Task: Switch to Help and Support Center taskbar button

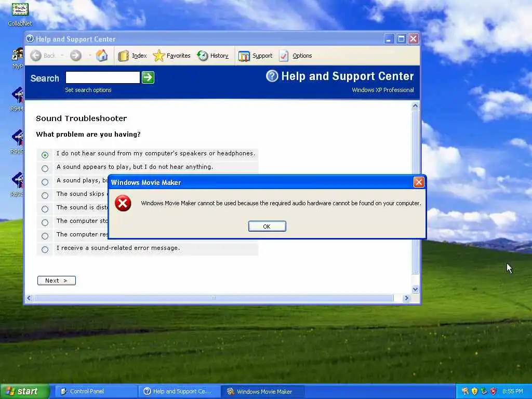Action: coord(180,392)
